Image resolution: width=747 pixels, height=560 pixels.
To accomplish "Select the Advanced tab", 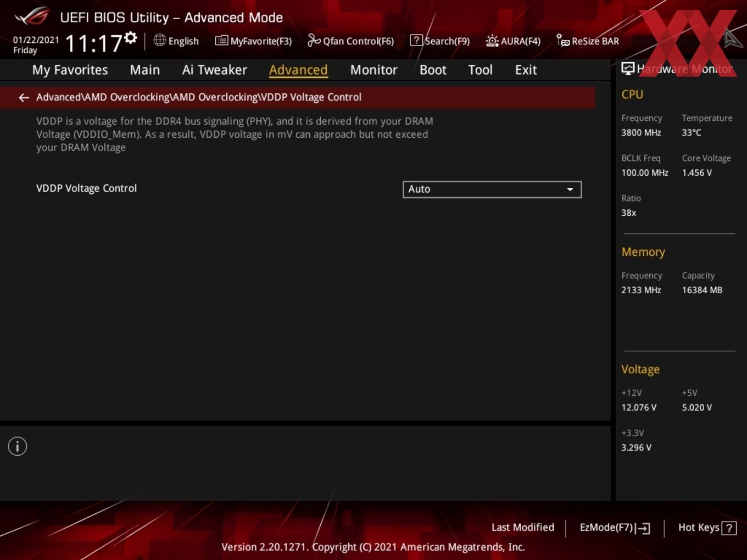I will coord(298,70).
